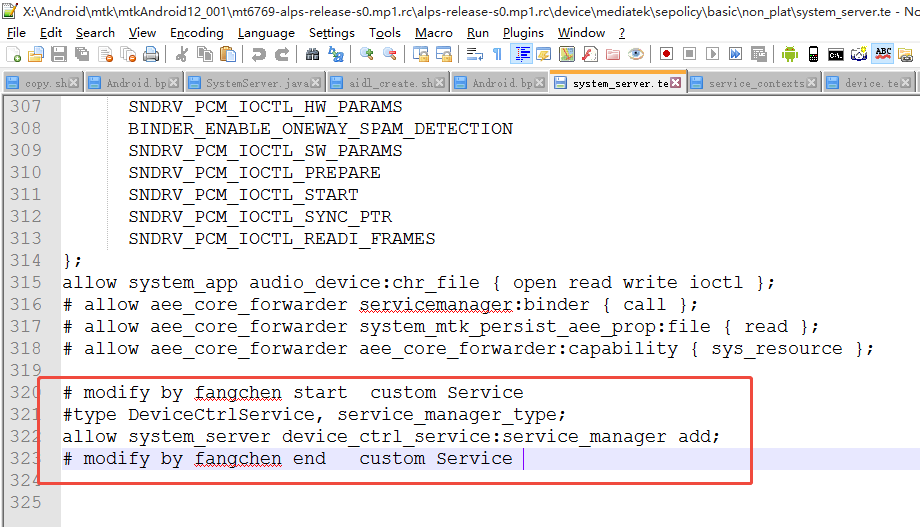Screen dimensions: 920x527
Task: Switch to the copy.sh tab
Action: click(x=41, y=83)
